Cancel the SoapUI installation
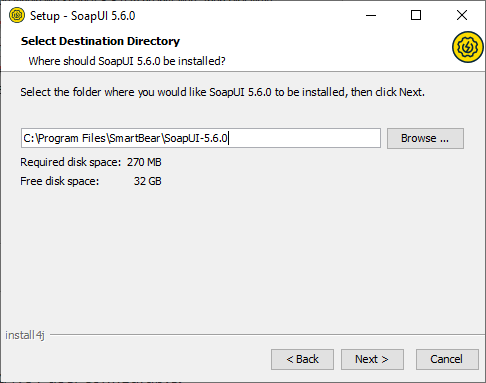Screen dimensions: 486x383 (x=447, y=359)
